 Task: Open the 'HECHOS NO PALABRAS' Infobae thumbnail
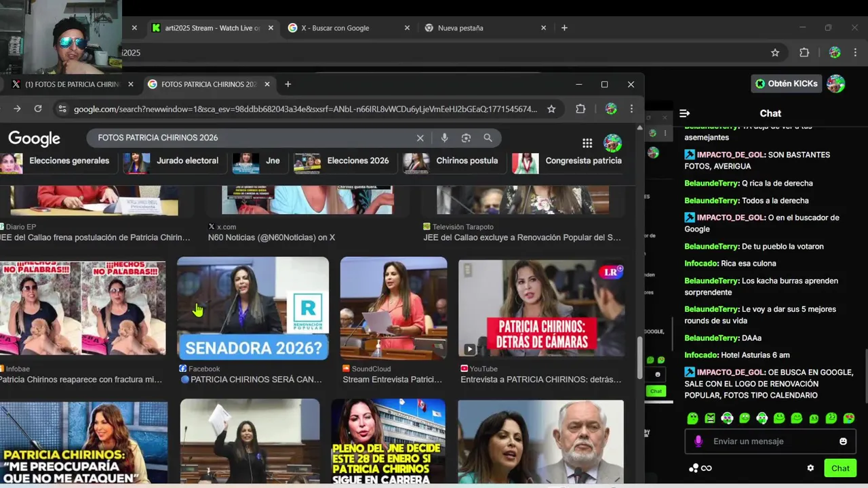click(83, 308)
